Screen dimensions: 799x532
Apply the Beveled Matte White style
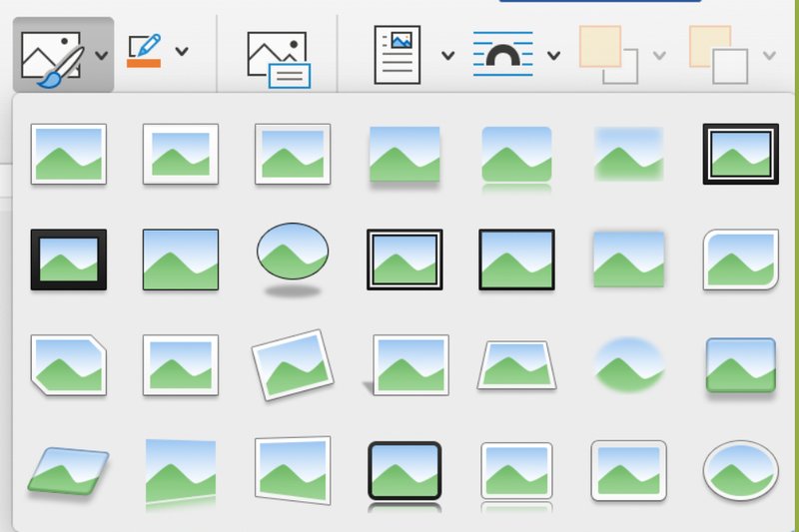(181, 154)
